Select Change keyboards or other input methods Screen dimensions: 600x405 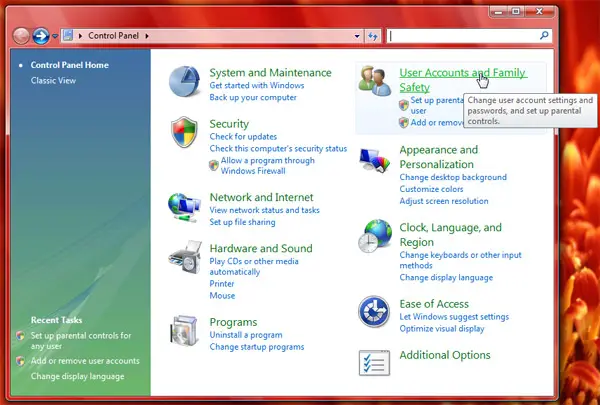click(460, 260)
